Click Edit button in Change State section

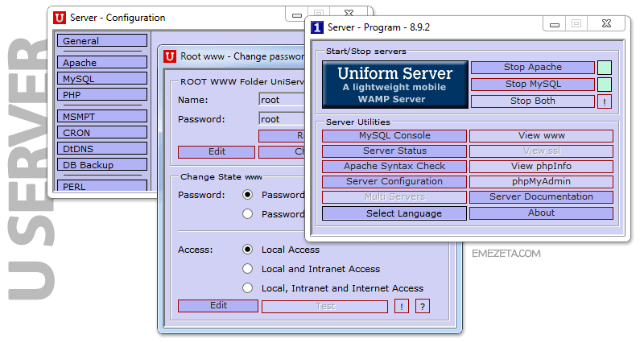point(218,306)
